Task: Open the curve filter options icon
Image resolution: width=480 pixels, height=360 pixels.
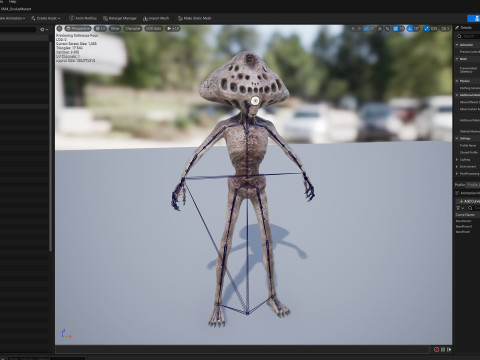Action: (460, 208)
